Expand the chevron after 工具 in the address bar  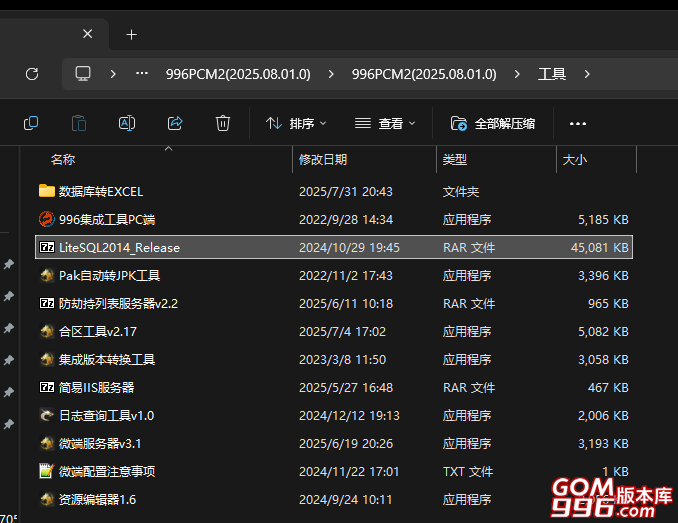tap(587, 74)
